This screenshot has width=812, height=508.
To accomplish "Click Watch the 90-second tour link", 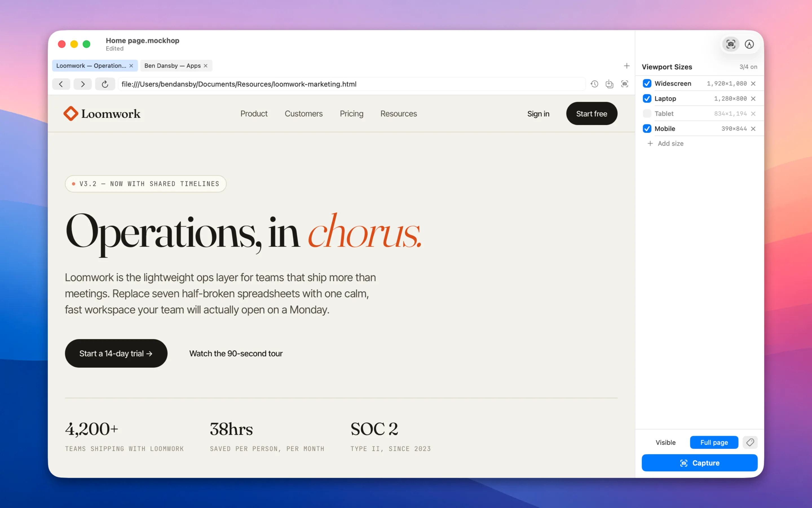I will click(x=236, y=353).
